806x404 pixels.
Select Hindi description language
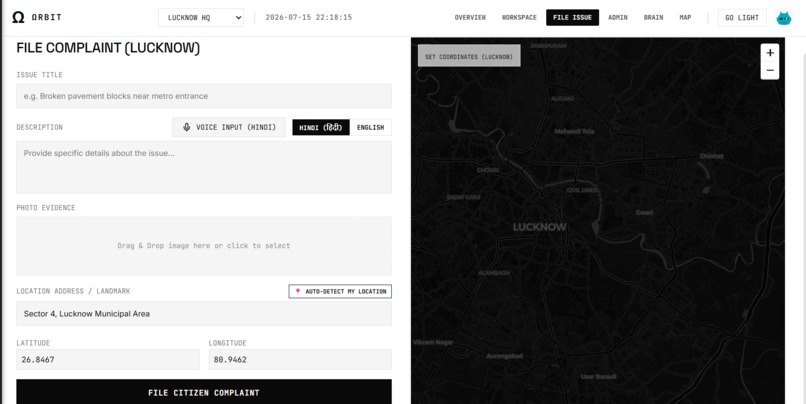pos(321,127)
